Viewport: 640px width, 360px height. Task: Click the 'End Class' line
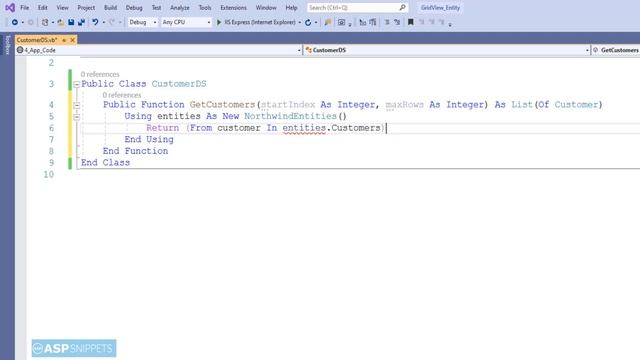pyautogui.click(x=105, y=162)
